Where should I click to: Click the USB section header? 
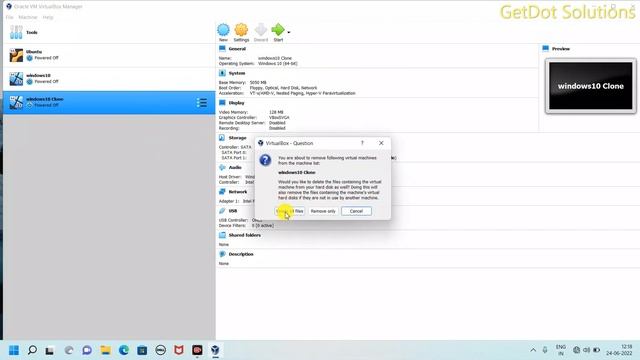tap(233, 211)
